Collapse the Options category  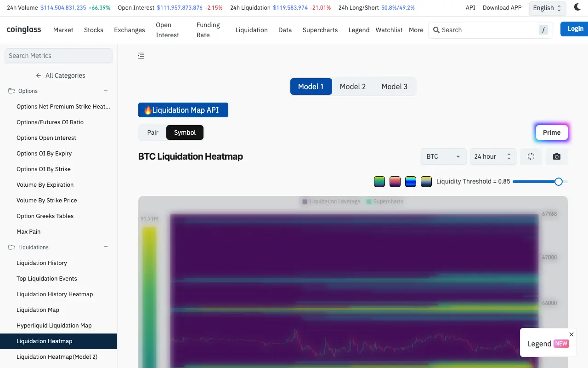coord(106,91)
